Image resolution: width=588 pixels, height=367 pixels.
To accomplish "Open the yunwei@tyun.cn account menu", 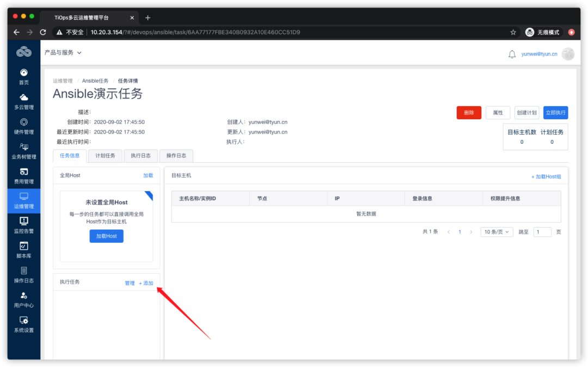I will point(539,54).
